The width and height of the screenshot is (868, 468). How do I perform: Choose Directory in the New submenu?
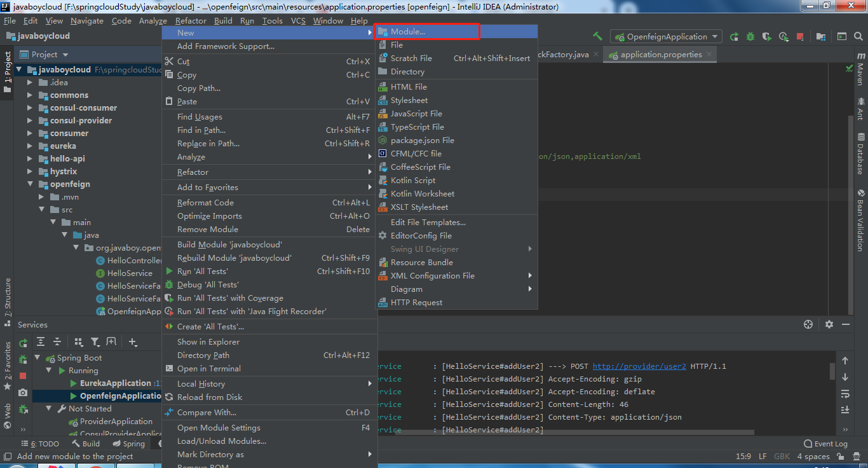(456, 72)
